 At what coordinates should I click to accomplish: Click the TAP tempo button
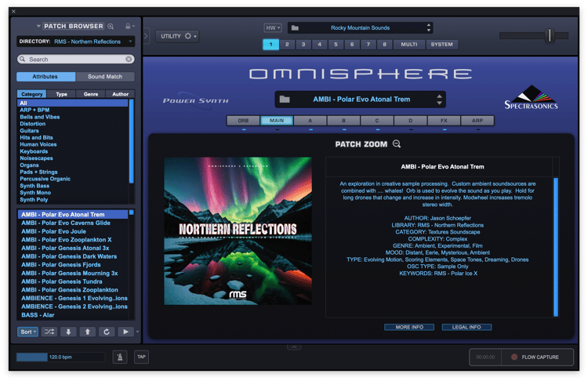pyautogui.click(x=141, y=357)
